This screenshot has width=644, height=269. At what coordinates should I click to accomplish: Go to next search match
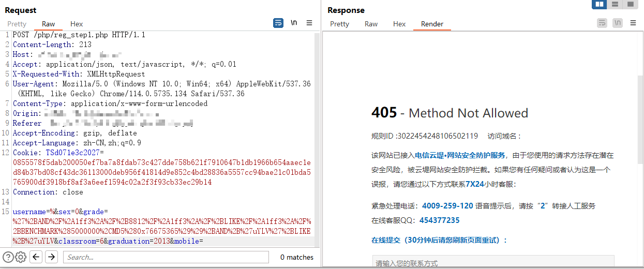[51, 257]
